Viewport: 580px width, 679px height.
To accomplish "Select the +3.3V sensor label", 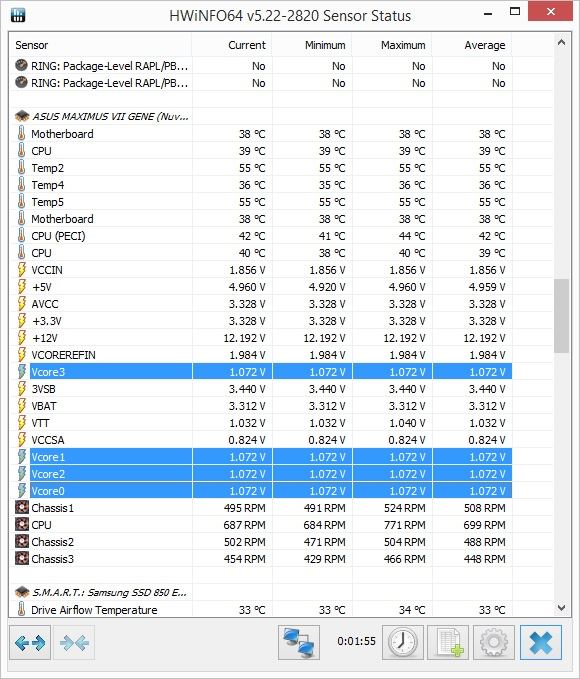I will coord(47,321).
